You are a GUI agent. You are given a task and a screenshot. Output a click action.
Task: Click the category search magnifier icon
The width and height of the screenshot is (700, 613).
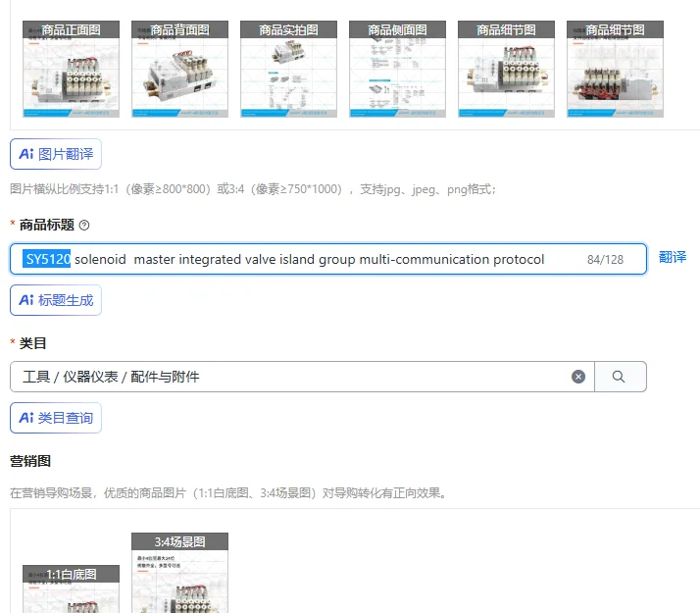click(620, 377)
